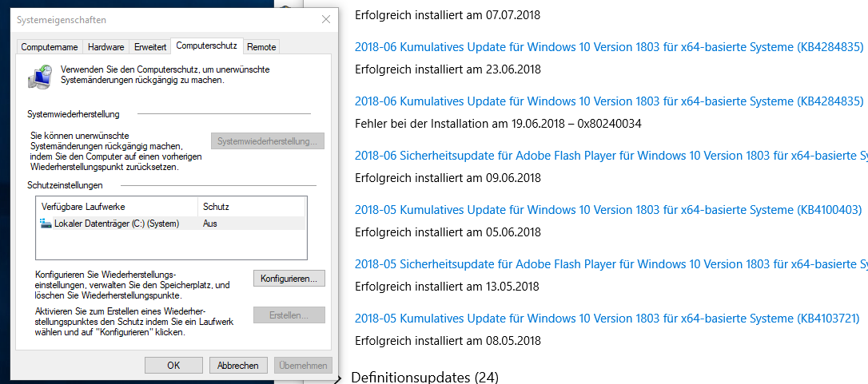Click the greyed-out Systemwiederherstellung... button
This screenshot has height=384, width=868.
268,141
